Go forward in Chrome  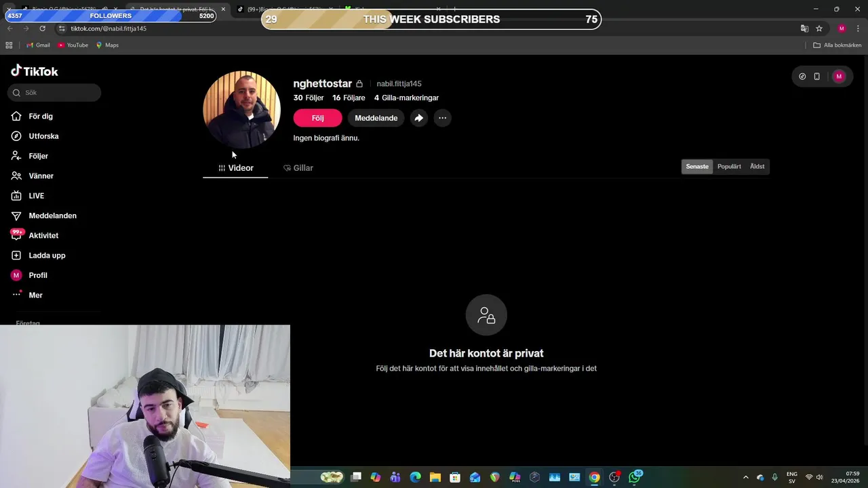click(26, 28)
